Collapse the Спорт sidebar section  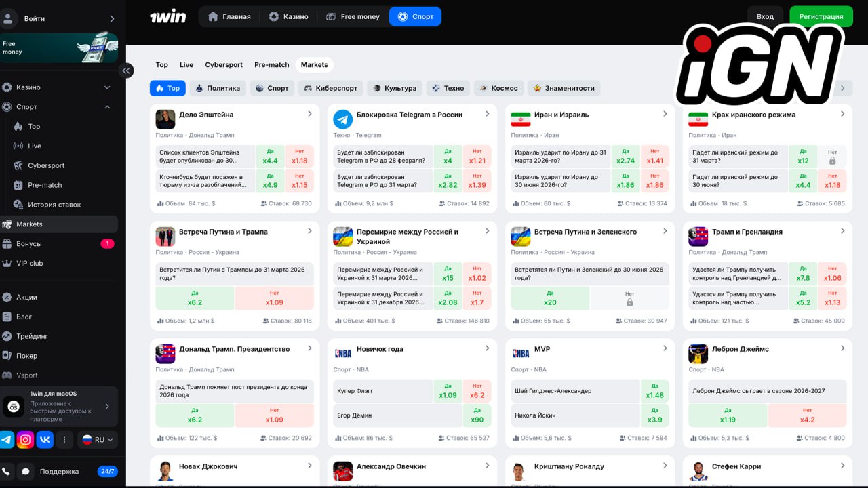[x=107, y=107]
